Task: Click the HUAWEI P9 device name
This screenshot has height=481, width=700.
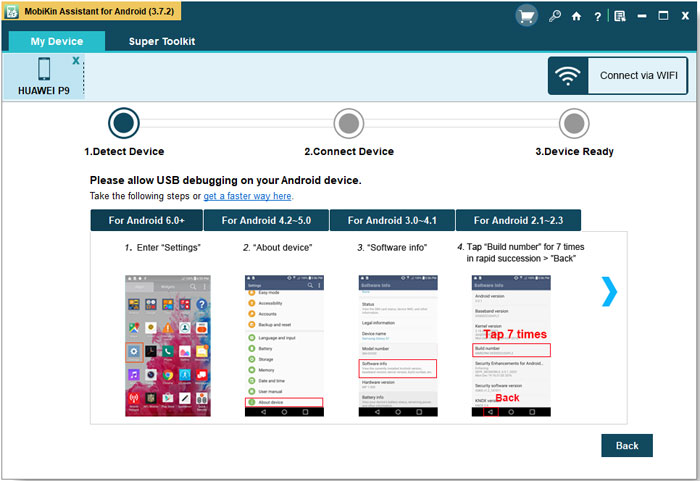Action: tap(44, 91)
